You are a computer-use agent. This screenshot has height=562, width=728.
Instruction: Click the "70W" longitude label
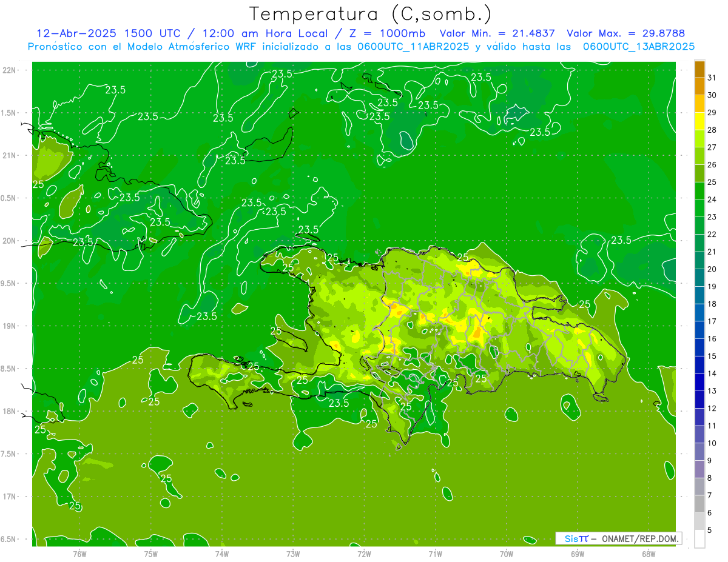pos(507,554)
